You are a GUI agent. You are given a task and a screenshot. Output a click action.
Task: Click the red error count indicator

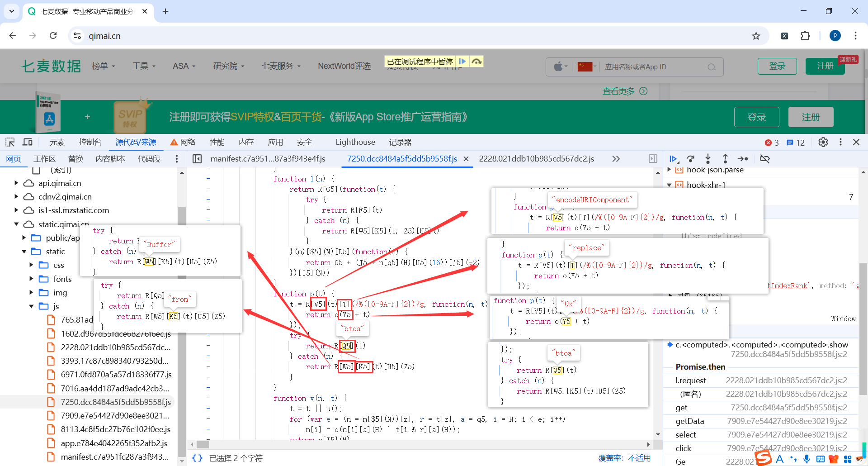(x=772, y=143)
